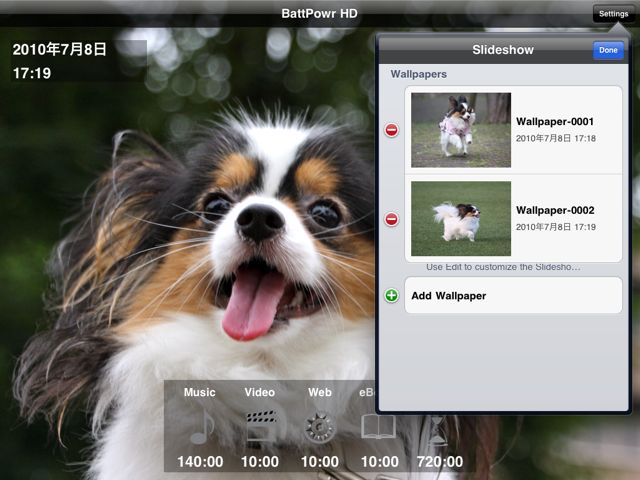
Task: Click the 10:00 time under eBook
Action: coord(380,462)
